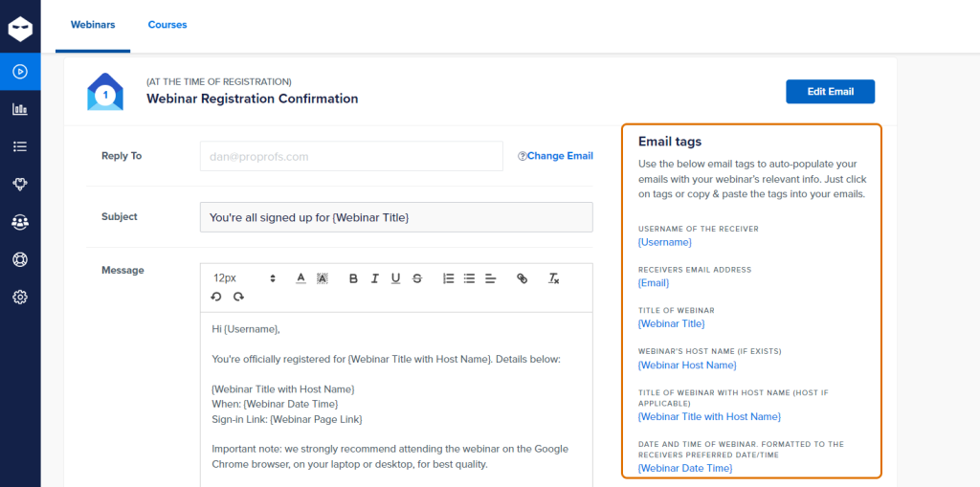
Task: Open the text alignment dropdown
Action: pyautogui.click(x=490, y=278)
